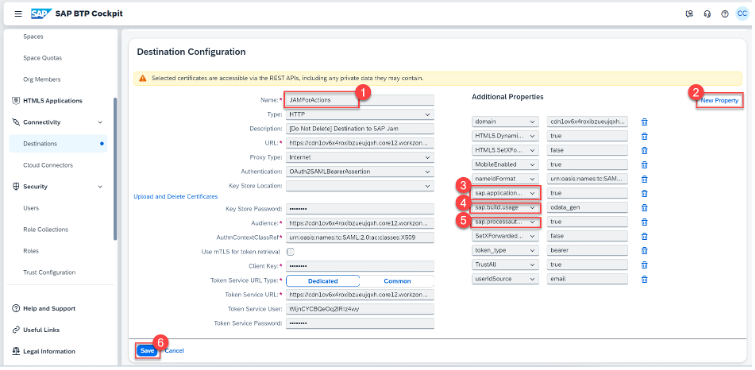Viewport: 755px width, 370px height.
Task: Delete the sap.processaut... property
Action: click(644, 222)
